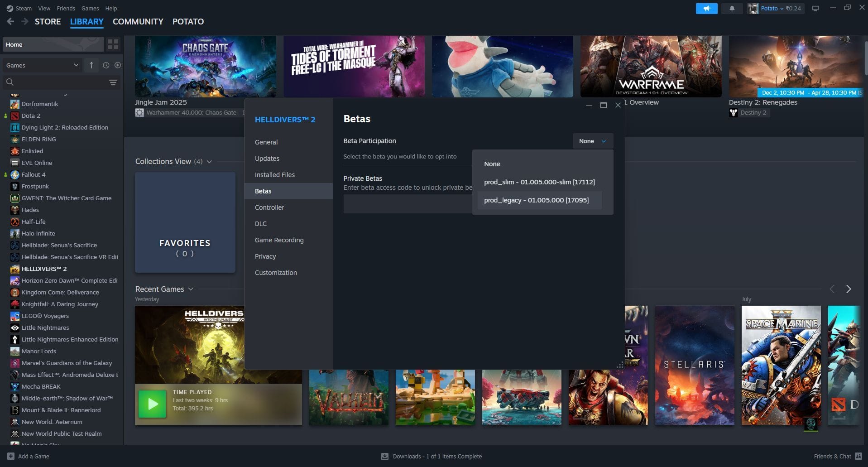Click the Add a Game button
The width and height of the screenshot is (868, 467).
point(29,456)
